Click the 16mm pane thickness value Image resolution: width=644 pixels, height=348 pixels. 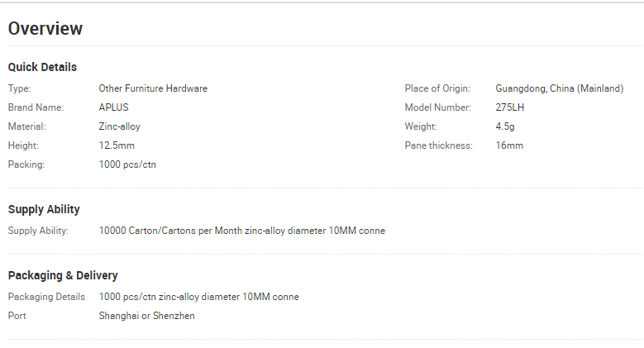pyautogui.click(x=509, y=145)
